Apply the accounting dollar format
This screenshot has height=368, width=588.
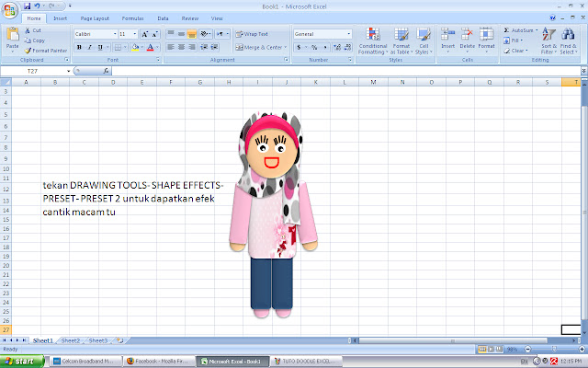point(299,47)
